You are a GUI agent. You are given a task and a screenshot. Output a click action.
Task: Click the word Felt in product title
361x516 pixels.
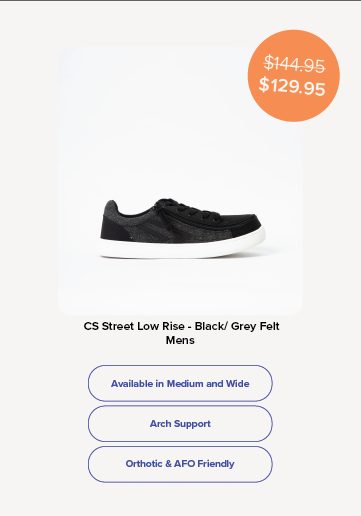[x=269, y=326]
